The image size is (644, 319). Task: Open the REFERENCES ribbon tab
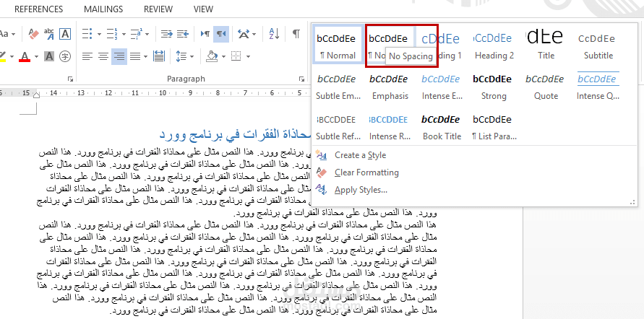pyautogui.click(x=38, y=9)
